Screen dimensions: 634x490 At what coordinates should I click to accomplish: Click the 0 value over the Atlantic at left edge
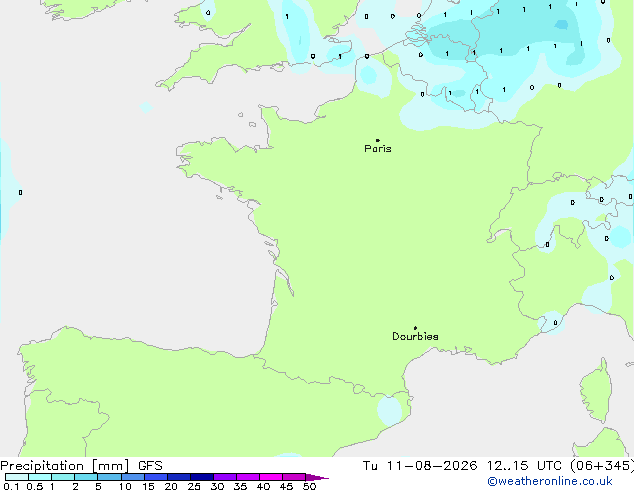tap(21, 192)
